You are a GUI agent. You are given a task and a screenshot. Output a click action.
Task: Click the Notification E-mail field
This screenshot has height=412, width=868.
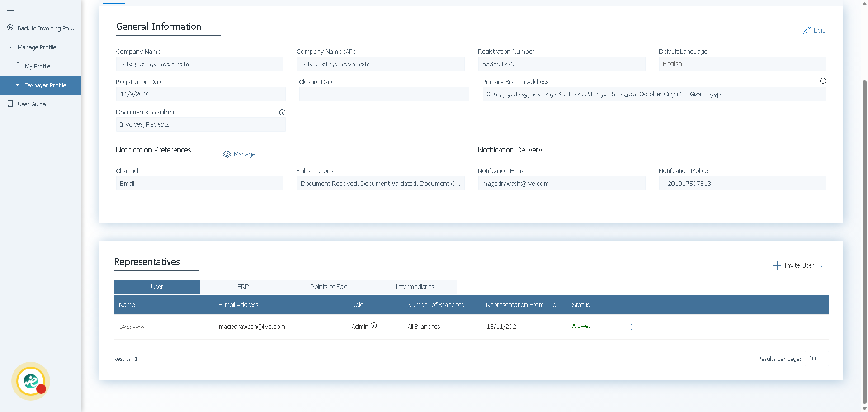561,184
